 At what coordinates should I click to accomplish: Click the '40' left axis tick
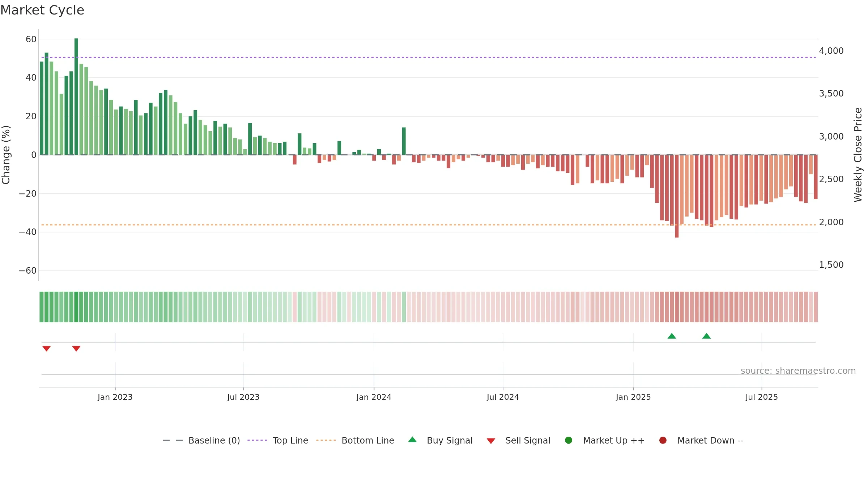click(31, 77)
